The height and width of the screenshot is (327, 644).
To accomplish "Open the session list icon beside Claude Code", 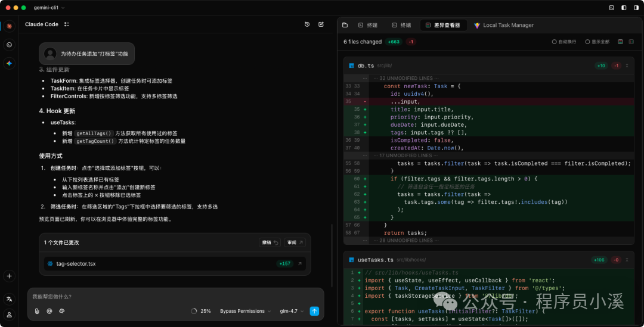I will pyautogui.click(x=67, y=24).
